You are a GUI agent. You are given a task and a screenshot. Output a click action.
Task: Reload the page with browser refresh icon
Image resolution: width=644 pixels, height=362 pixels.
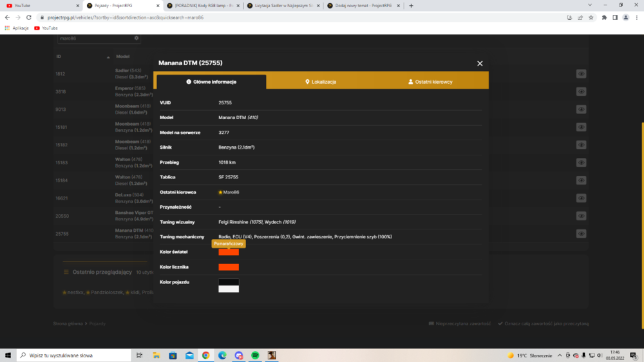coord(29,17)
